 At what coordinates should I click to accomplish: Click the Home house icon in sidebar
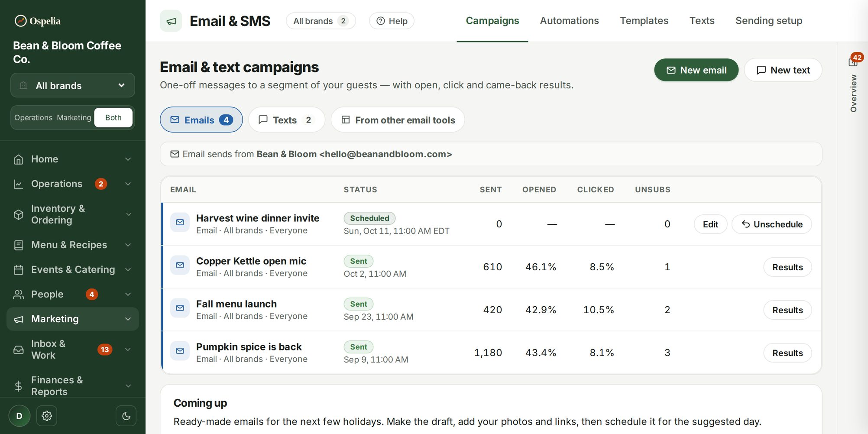tap(19, 159)
